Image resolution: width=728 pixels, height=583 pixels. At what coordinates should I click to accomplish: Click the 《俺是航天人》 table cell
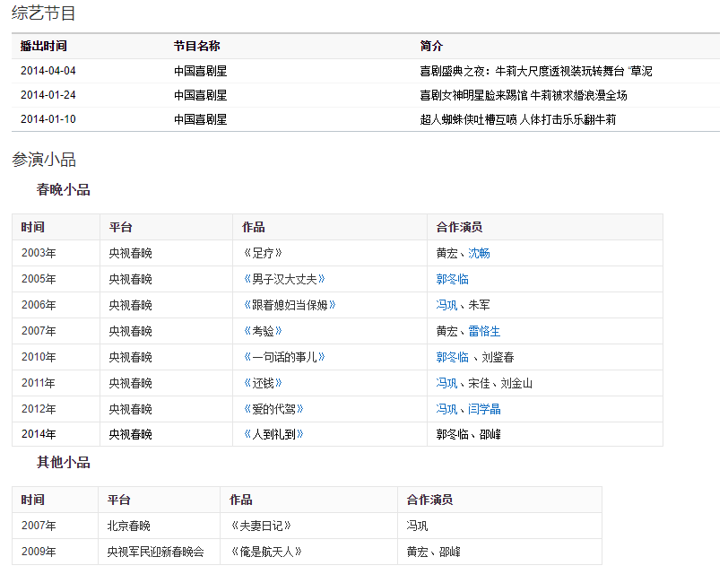tap(266, 552)
